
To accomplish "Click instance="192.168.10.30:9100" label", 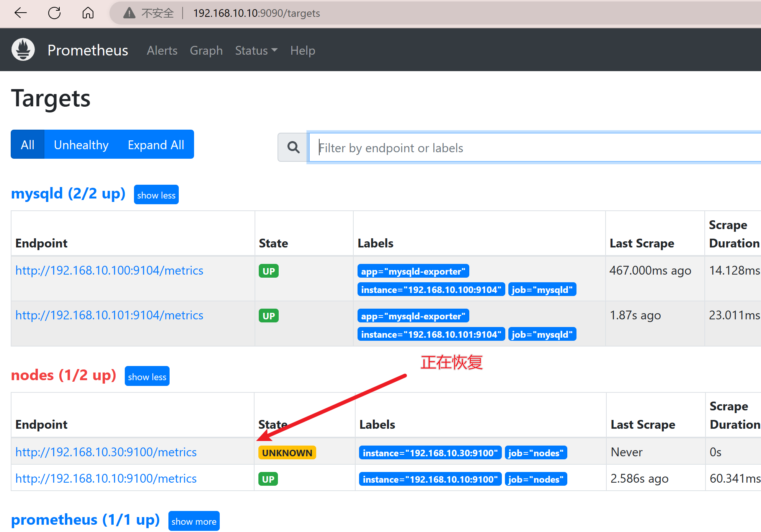I will coord(430,453).
